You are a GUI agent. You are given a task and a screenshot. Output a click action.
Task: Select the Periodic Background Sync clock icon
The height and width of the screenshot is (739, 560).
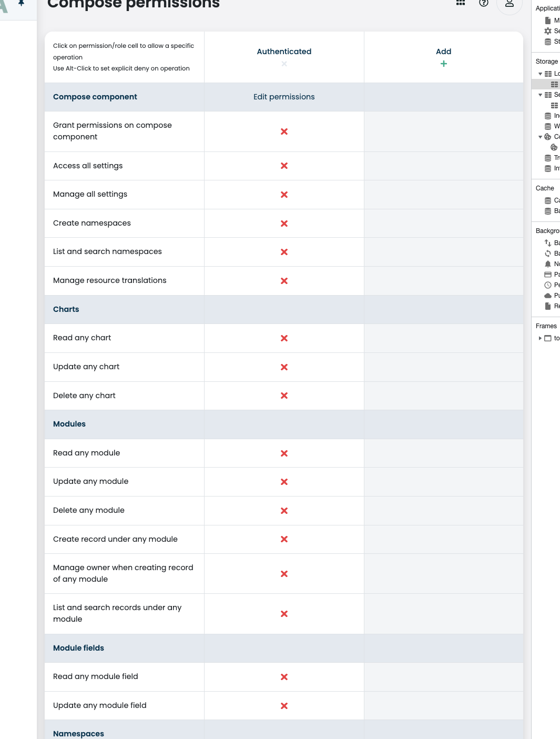pyautogui.click(x=548, y=285)
